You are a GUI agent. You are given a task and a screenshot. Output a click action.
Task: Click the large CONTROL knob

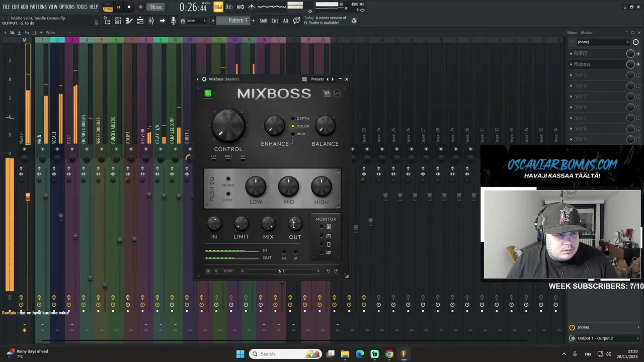(228, 126)
